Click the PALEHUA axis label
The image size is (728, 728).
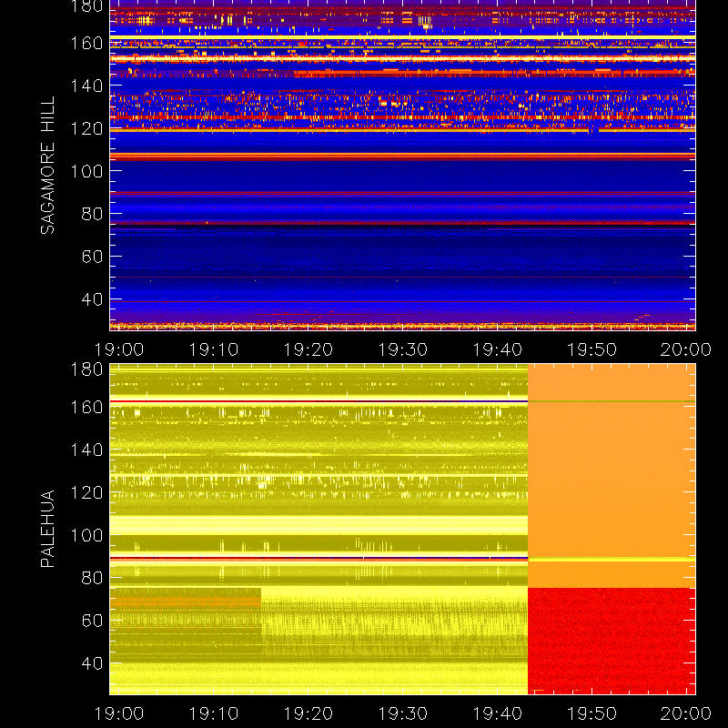(47, 529)
